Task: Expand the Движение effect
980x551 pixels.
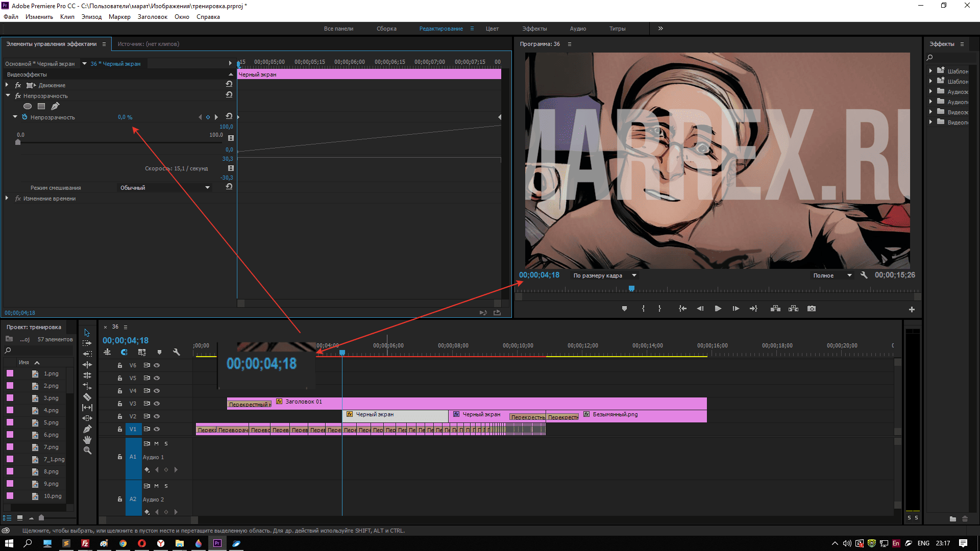Action: (x=7, y=85)
